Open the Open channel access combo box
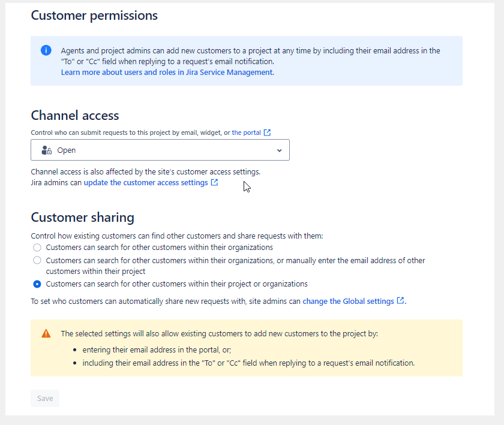This screenshot has height=425, width=504. (x=160, y=150)
